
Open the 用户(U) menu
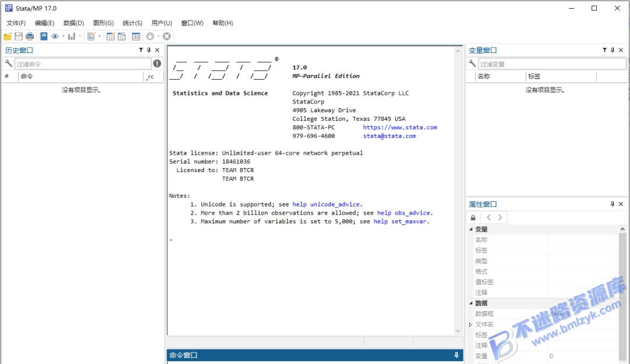161,23
